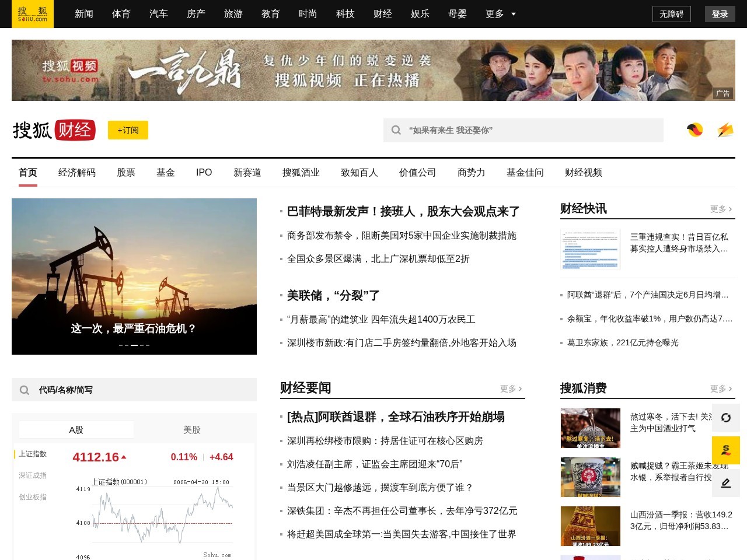Go to 科技 in top navigation

(x=345, y=14)
